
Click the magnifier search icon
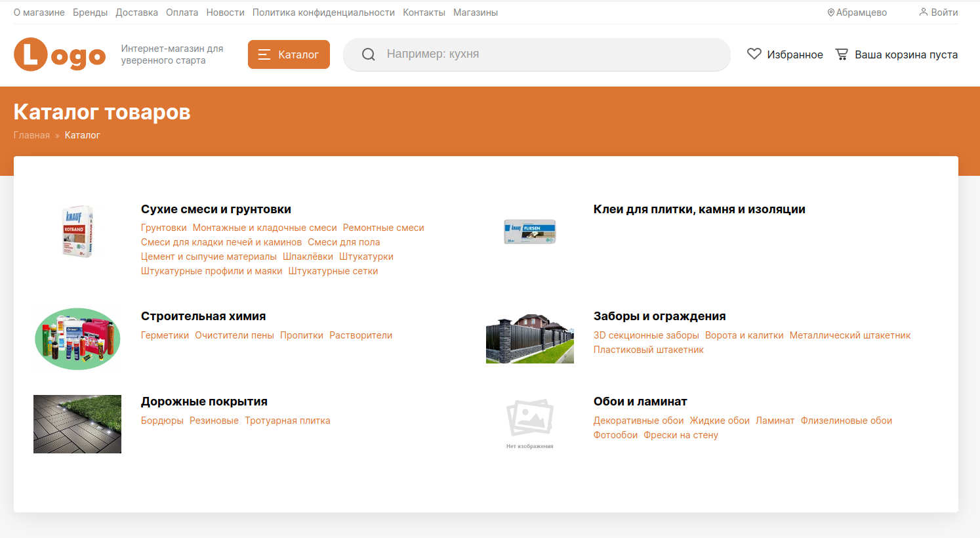369,54
